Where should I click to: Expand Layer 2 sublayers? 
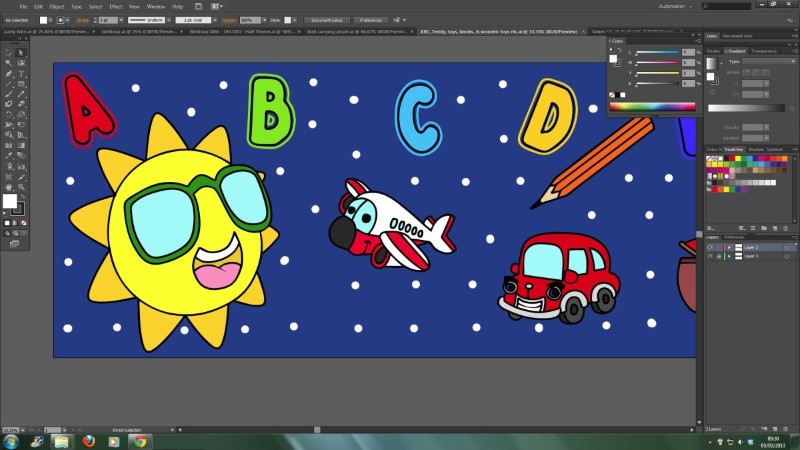click(728, 246)
